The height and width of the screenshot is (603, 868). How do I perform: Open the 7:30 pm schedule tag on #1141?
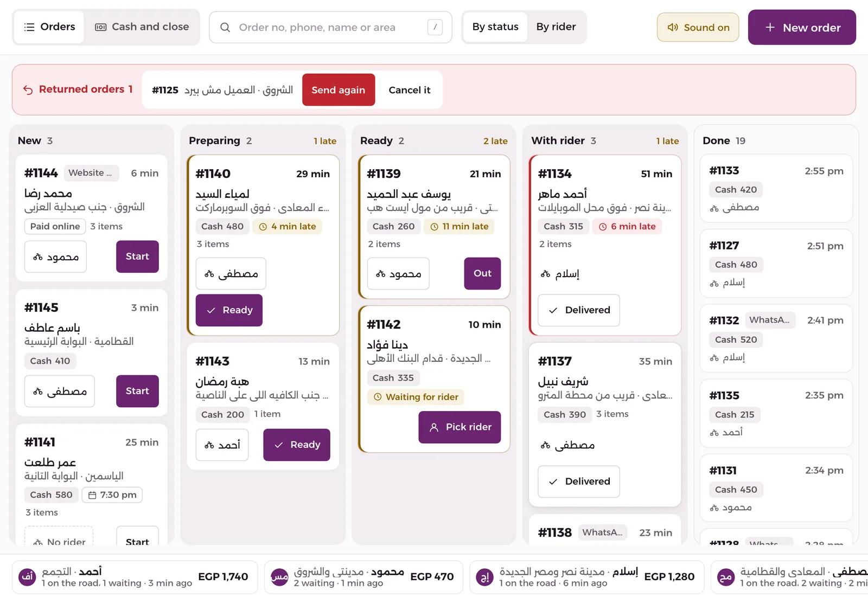112,495
